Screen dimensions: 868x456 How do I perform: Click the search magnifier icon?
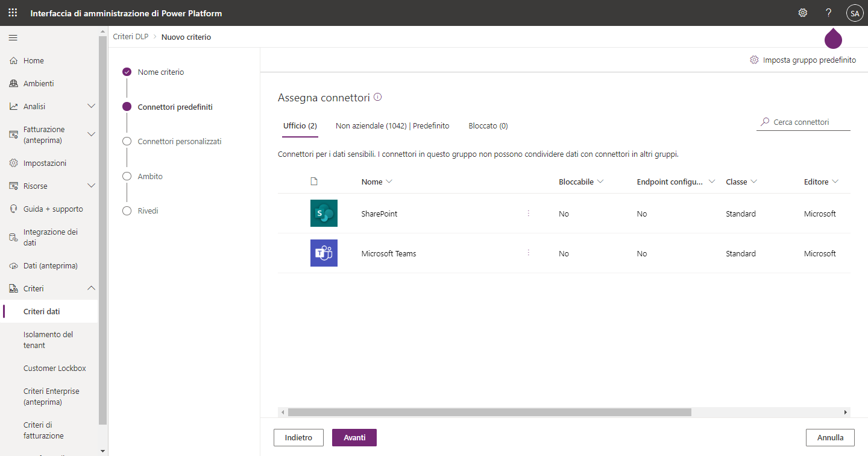click(765, 122)
